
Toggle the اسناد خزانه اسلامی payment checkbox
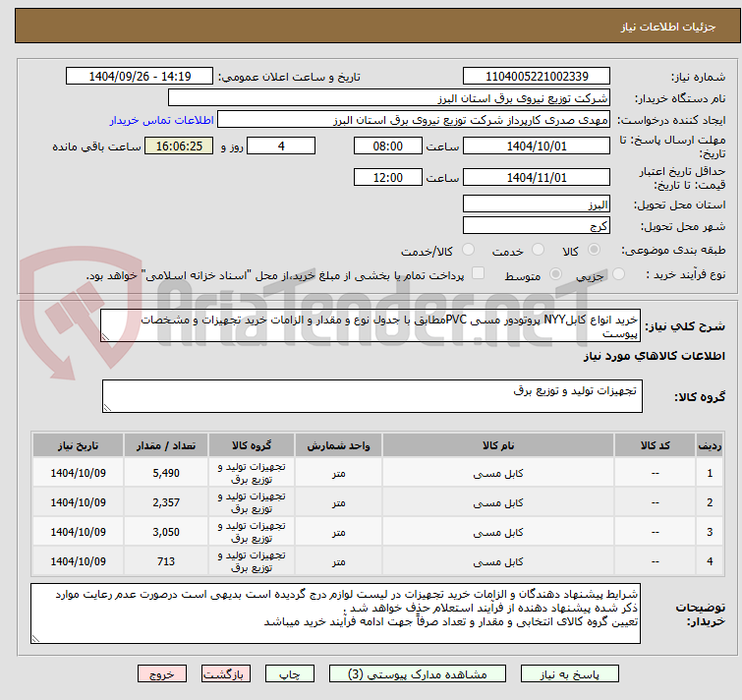pos(478,273)
